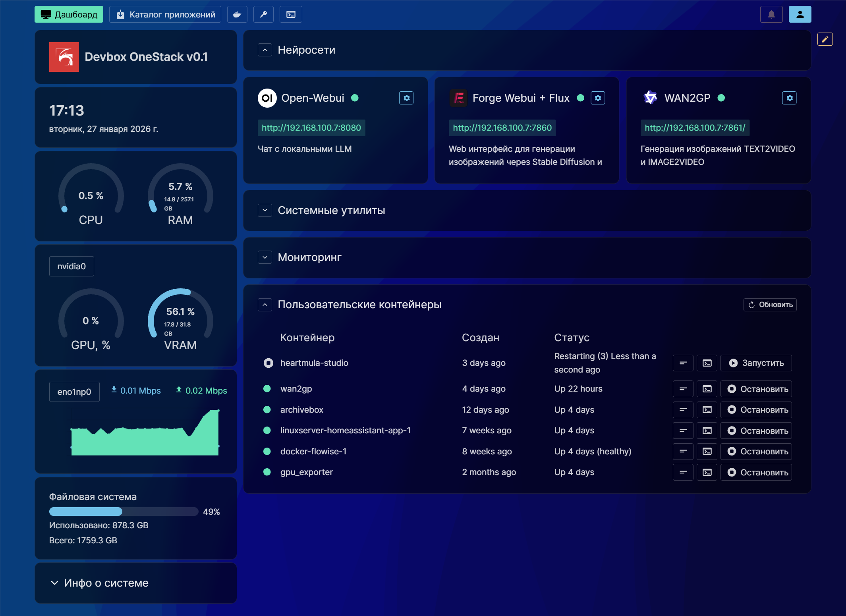Stop the gpu_exporter container
846x616 pixels.
pyautogui.click(x=756, y=472)
